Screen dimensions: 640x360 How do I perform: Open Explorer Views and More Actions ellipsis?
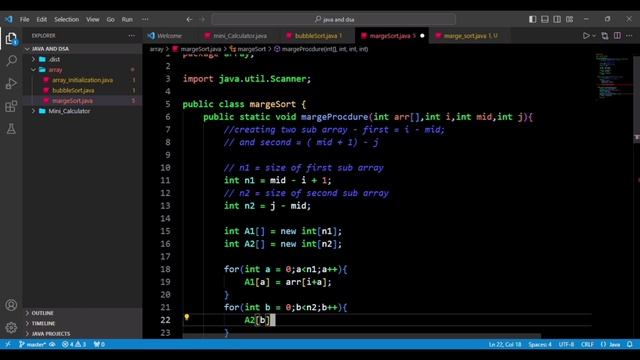(x=131, y=36)
